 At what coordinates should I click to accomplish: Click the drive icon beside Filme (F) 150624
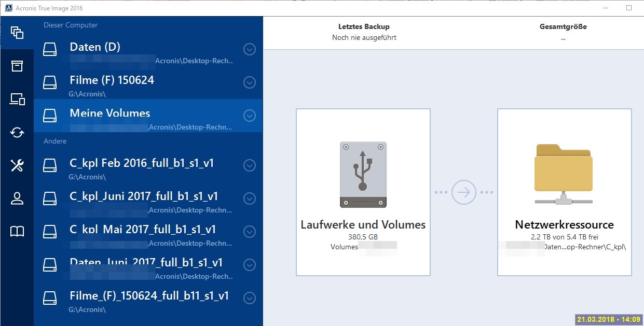point(50,82)
